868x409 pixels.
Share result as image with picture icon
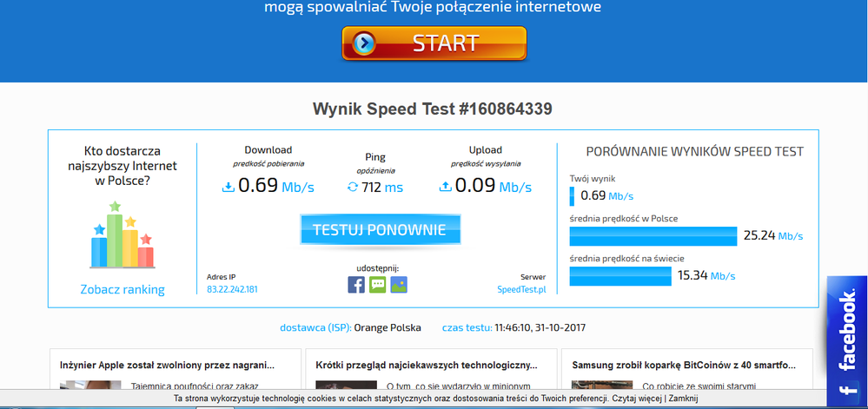click(399, 285)
